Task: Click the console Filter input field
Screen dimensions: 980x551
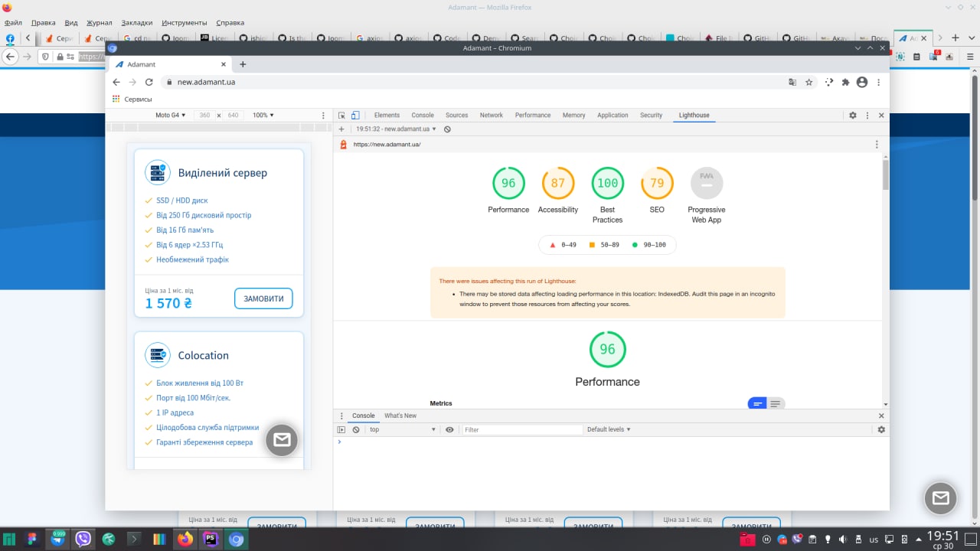Action: [522, 430]
